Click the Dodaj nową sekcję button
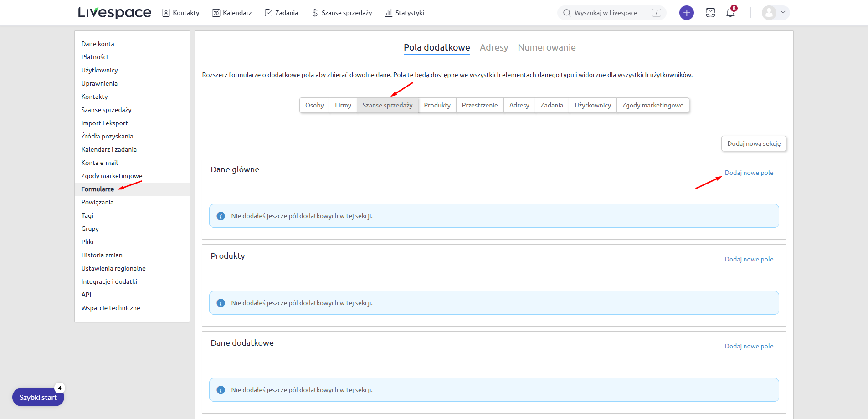Screen dimensions: 868x419 pyautogui.click(x=754, y=143)
